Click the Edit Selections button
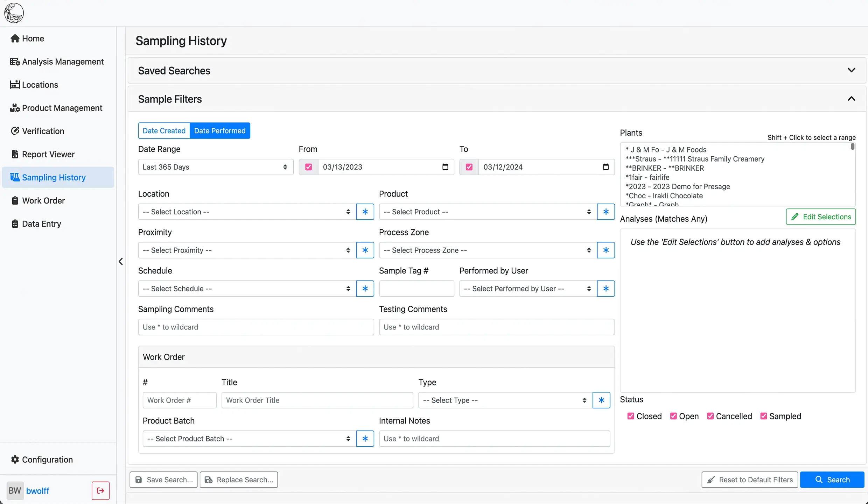868x504 pixels. click(x=821, y=216)
